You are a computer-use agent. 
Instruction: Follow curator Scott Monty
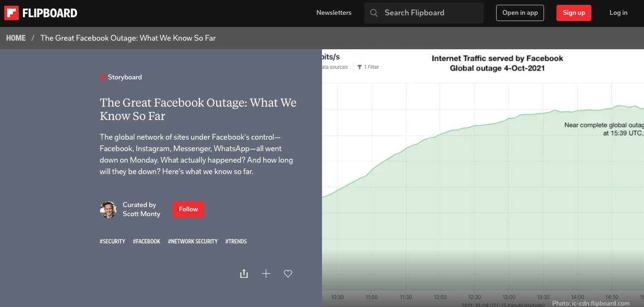click(x=189, y=209)
